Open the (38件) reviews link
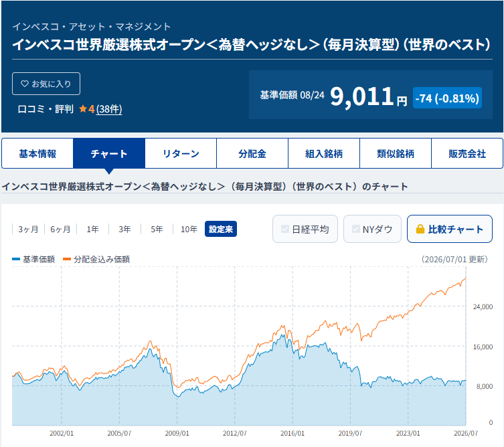Viewport: 504px width, 447px height. (x=109, y=109)
